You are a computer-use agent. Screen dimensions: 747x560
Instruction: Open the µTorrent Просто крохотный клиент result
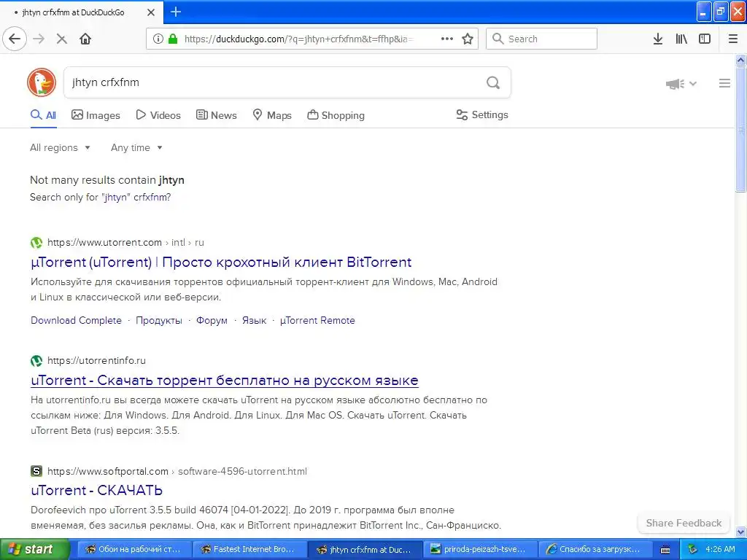(221, 262)
